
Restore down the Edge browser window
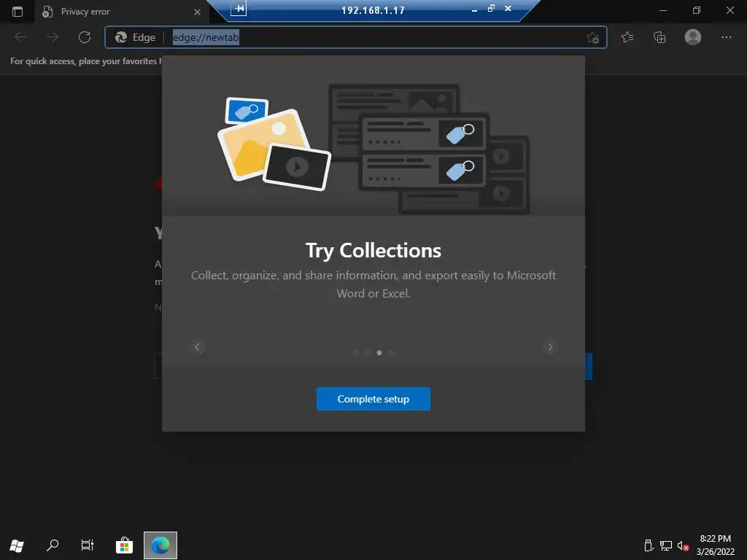697,10
